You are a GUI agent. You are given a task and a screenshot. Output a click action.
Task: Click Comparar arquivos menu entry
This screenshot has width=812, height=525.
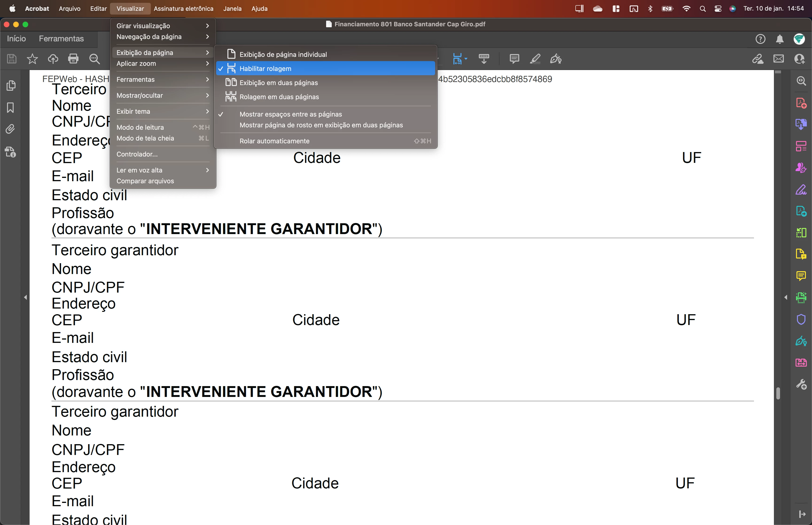pos(145,181)
